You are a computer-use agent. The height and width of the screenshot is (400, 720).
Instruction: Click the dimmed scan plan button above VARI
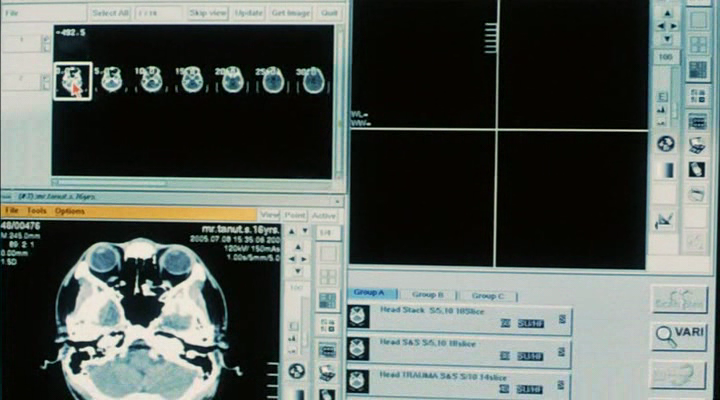[x=679, y=299]
